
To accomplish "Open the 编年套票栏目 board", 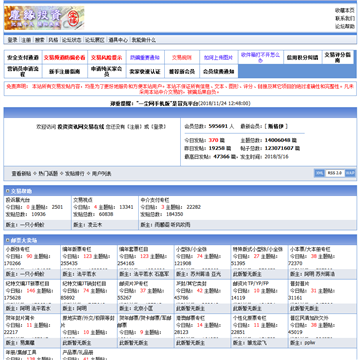I will click(134, 249).
